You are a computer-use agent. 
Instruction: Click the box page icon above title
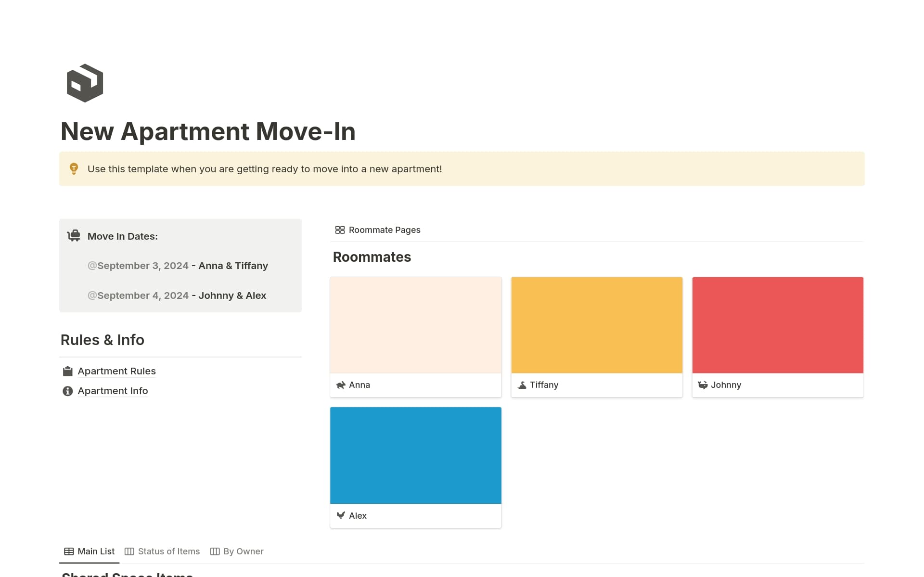pos(85,83)
